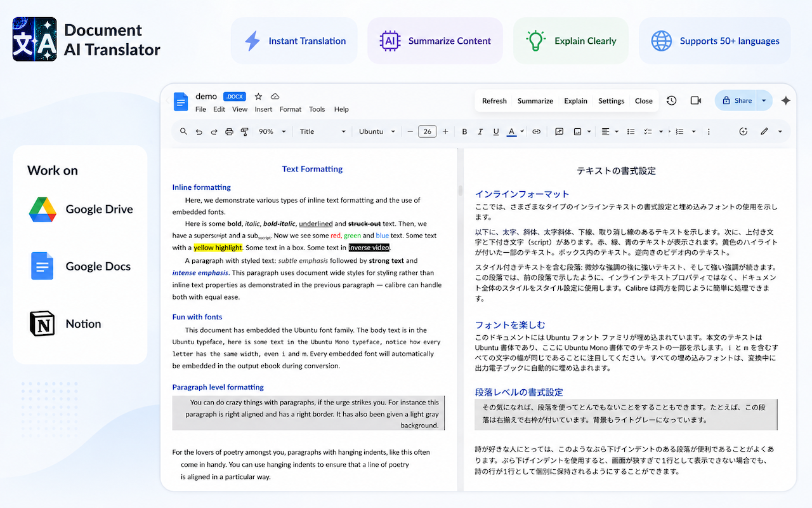Click the Notion logo

pos(43,324)
